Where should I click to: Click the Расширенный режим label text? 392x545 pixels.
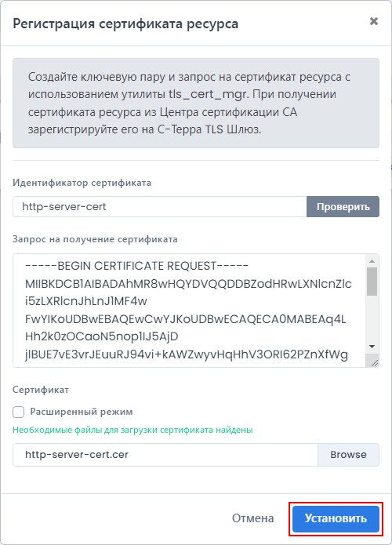[x=82, y=412]
